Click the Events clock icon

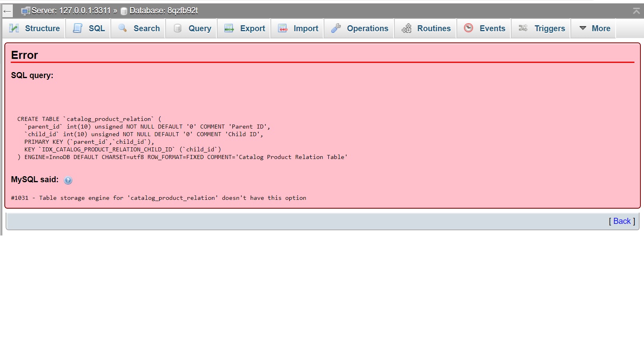pyautogui.click(x=468, y=28)
